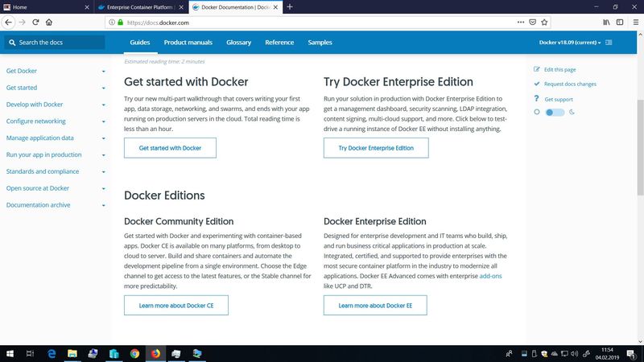Screen dimensions: 644x362
Task: Click the Search the docs field
Action: click(x=56, y=43)
